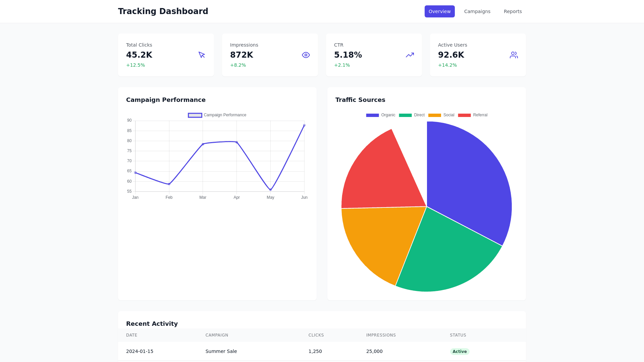The height and width of the screenshot is (362, 644).
Task: Click the users icon on Active Users card
Action: (x=514, y=55)
